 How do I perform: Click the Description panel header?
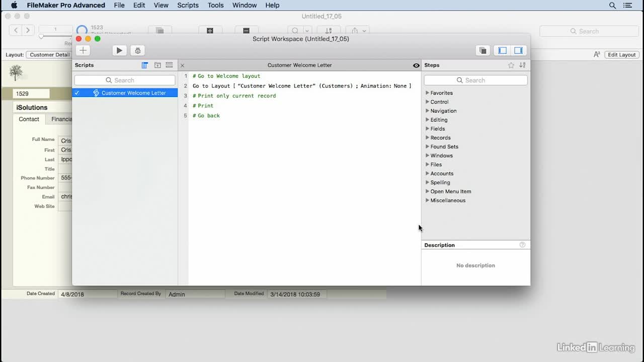439,245
